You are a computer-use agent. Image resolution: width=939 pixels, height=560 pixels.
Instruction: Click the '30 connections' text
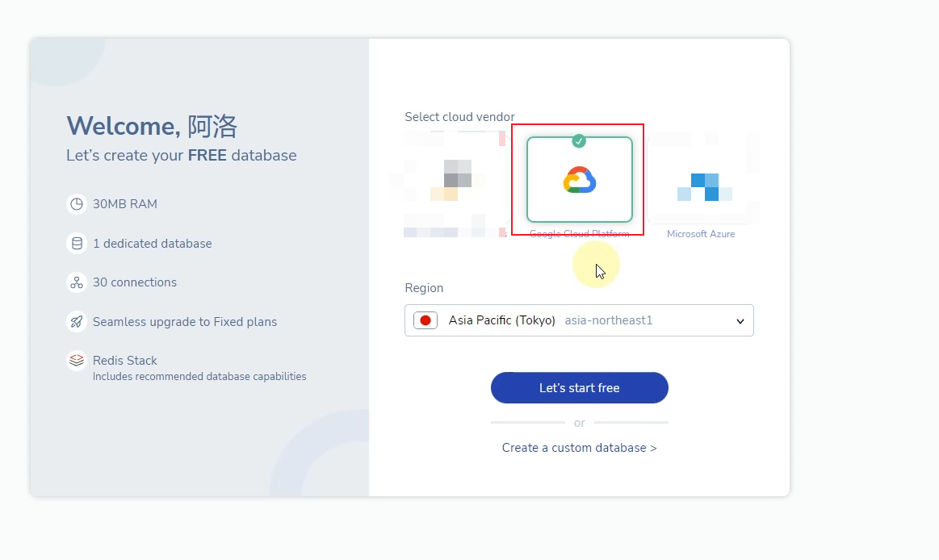[135, 282]
